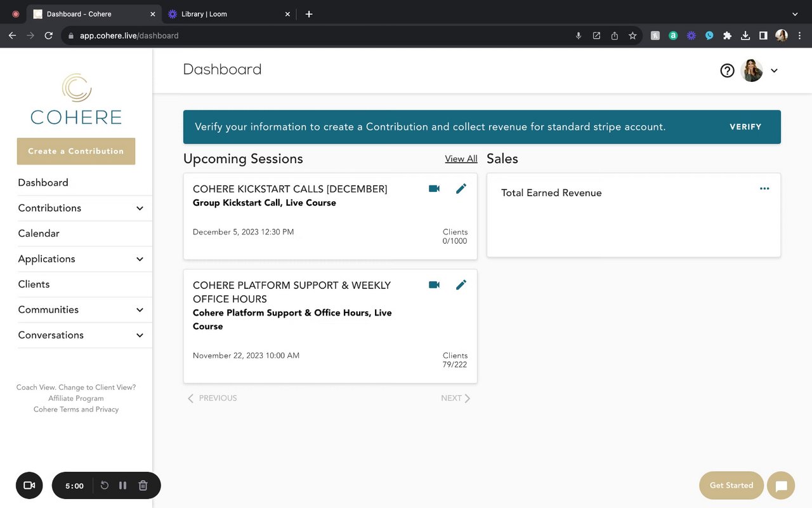Image resolution: width=812 pixels, height=508 pixels.
Task: Launch video for Platform Support Office Hours
Action: [434, 284]
